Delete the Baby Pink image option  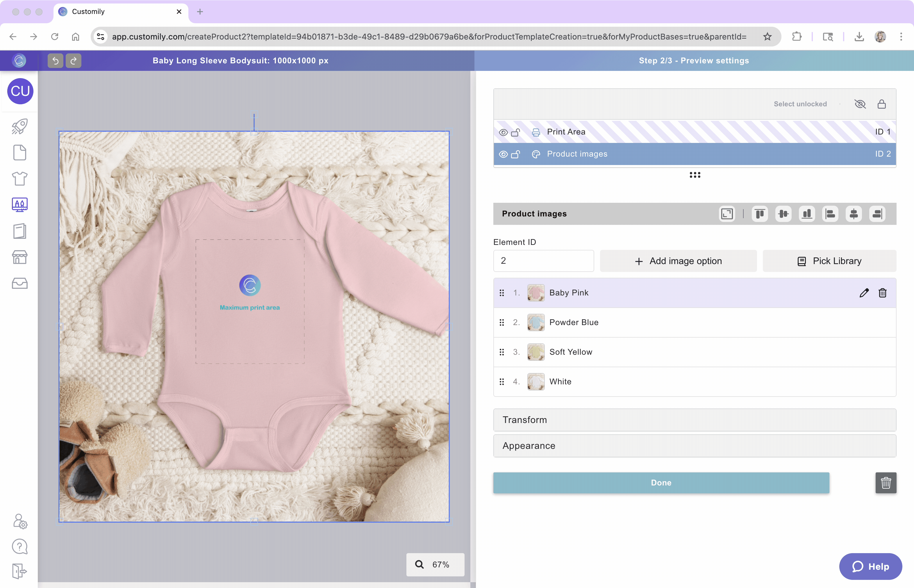882,293
